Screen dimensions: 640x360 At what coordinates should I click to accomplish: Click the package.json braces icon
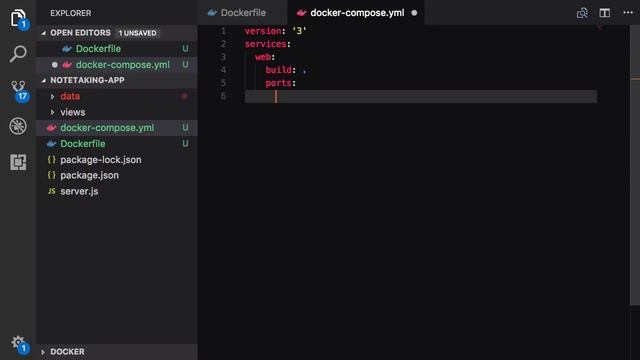51,175
